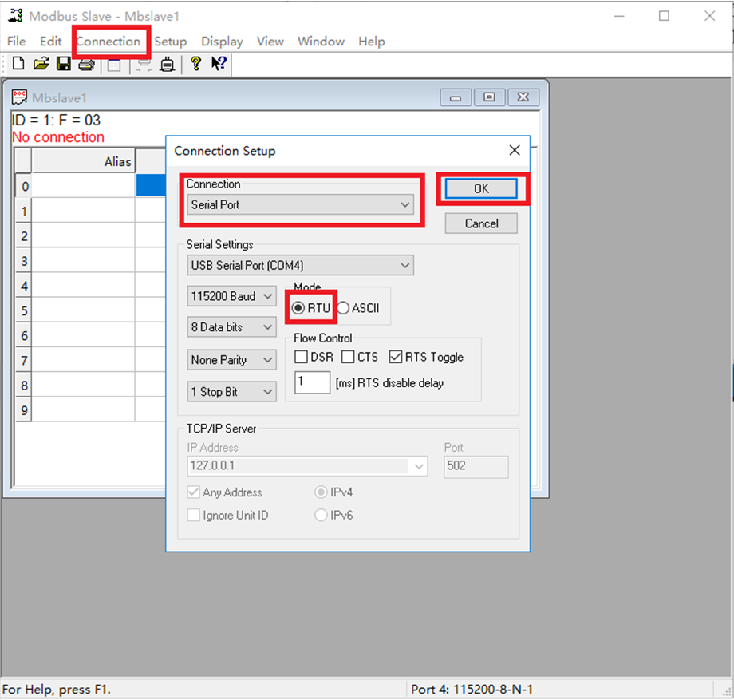
Task: Open the Connection type dropdown showing Serial Port
Action: [300, 205]
